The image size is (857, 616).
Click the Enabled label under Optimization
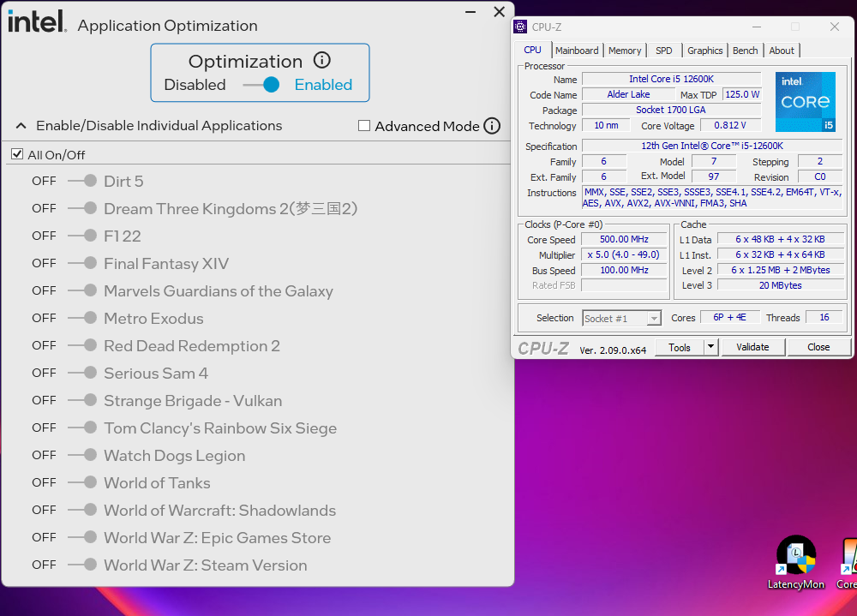323,85
